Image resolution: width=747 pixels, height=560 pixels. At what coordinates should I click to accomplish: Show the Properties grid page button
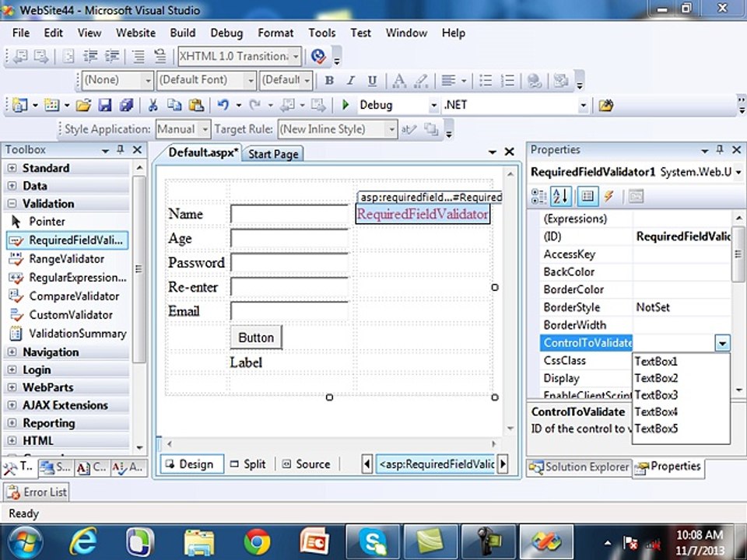coord(587,196)
